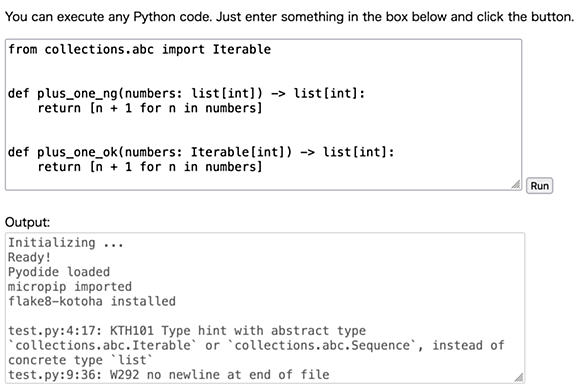
Task: Grab the code box resize handle
Action: 516,184
